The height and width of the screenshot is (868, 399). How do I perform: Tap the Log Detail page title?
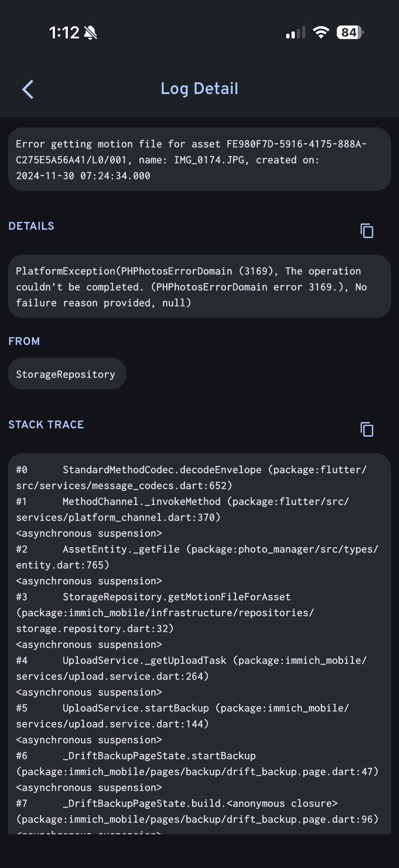(x=199, y=89)
